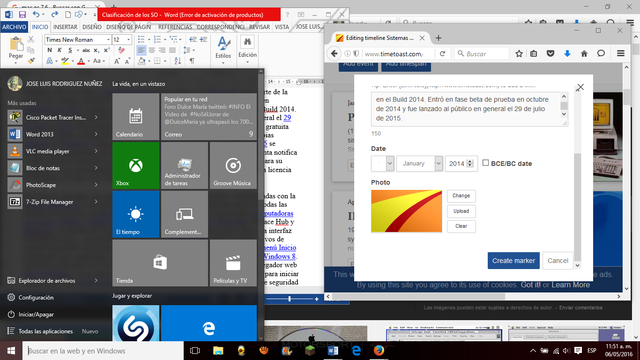Screen dimensions: 640x360
Task: Click the Windows search box
Action: tap(103, 351)
